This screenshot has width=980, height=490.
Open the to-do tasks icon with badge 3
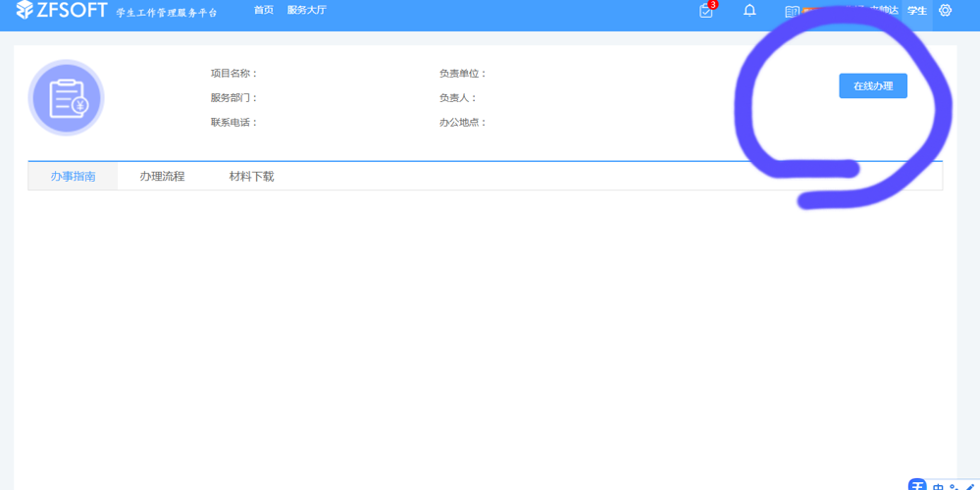click(705, 11)
